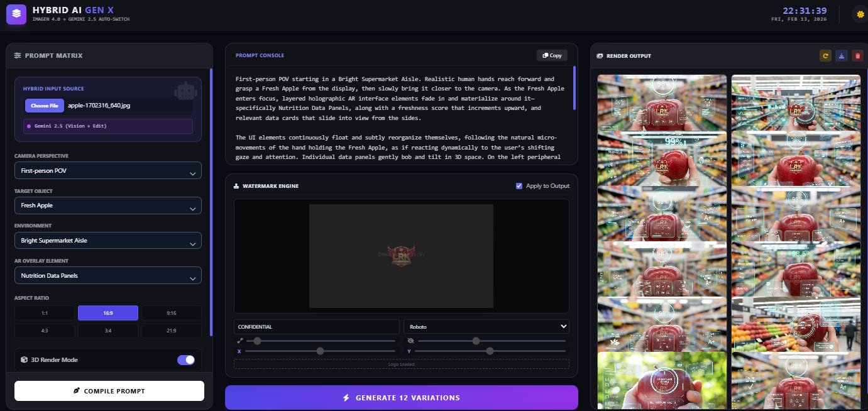
Task: Download renders with the download icon
Action: [x=841, y=55]
